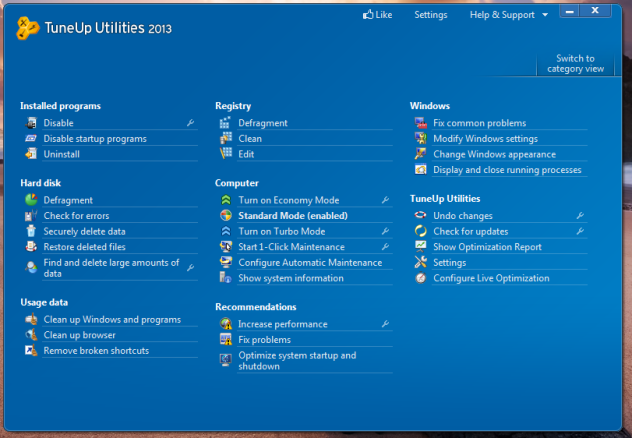
Task: Click the Optimize system startup and shutdown icon
Action: tap(226, 360)
